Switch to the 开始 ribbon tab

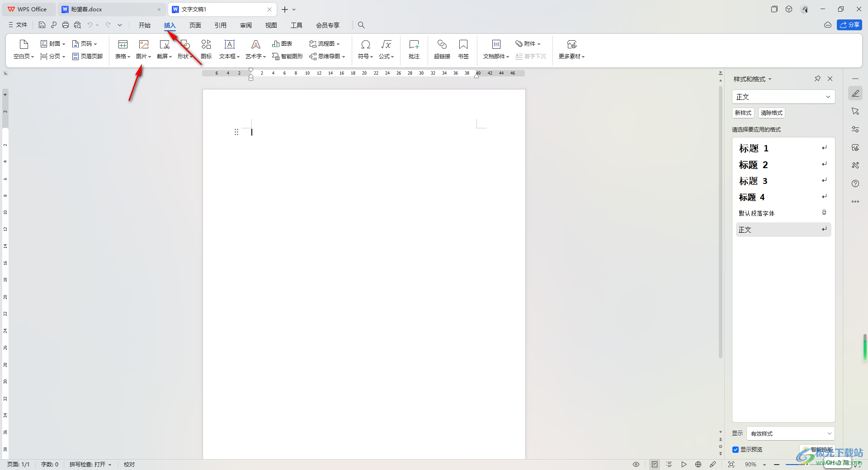pyautogui.click(x=145, y=25)
